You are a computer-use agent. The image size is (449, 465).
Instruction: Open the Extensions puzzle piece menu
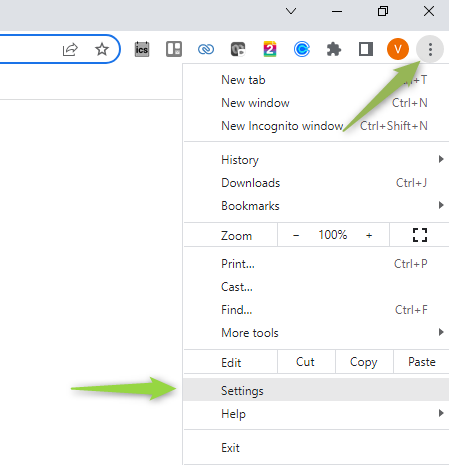(334, 49)
